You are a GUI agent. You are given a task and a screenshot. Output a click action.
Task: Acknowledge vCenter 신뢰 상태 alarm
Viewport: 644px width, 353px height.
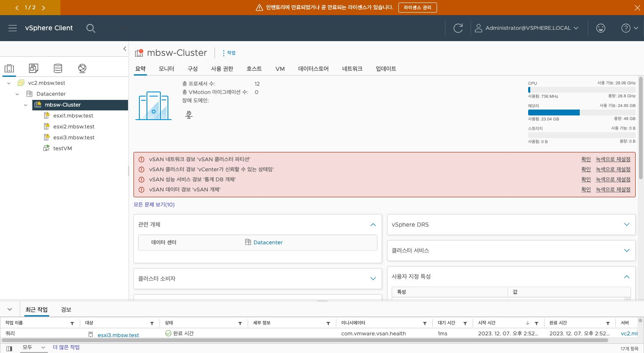point(586,170)
